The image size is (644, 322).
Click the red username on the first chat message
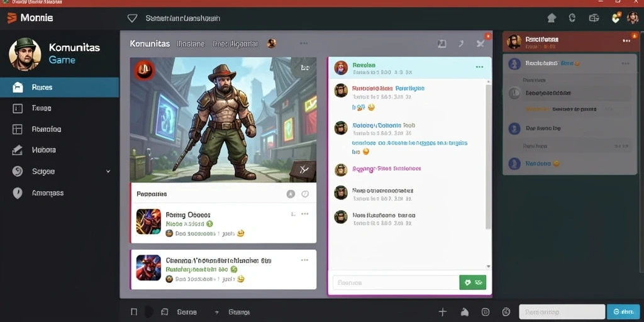[x=372, y=88]
